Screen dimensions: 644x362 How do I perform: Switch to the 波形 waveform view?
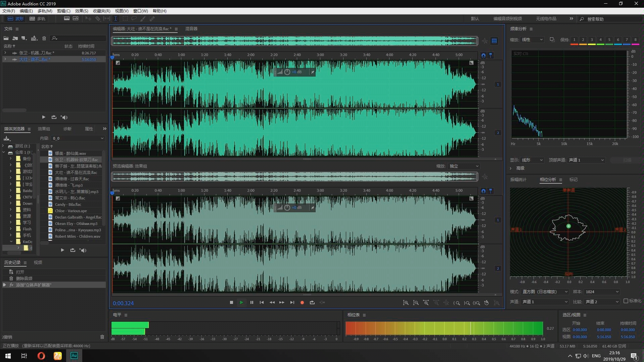[x=16, y=19]
